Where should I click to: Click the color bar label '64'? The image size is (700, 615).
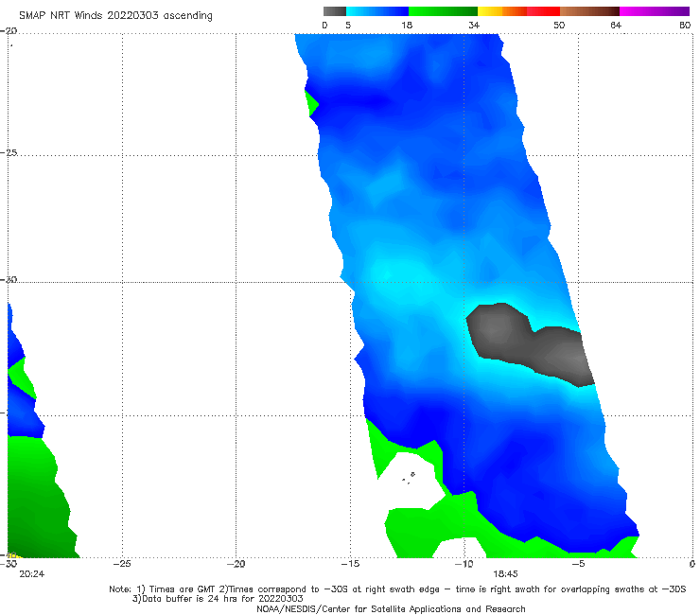(616, 26)
